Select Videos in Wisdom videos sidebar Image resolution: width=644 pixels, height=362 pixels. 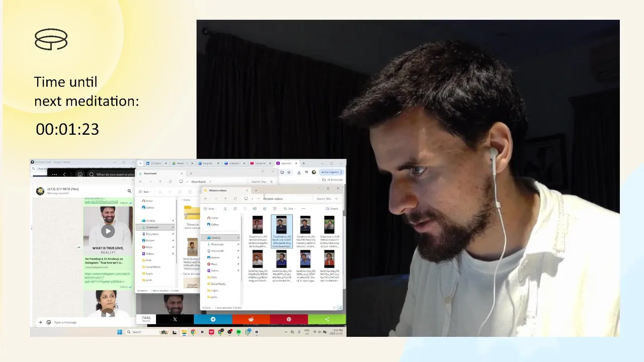(215, 270)
